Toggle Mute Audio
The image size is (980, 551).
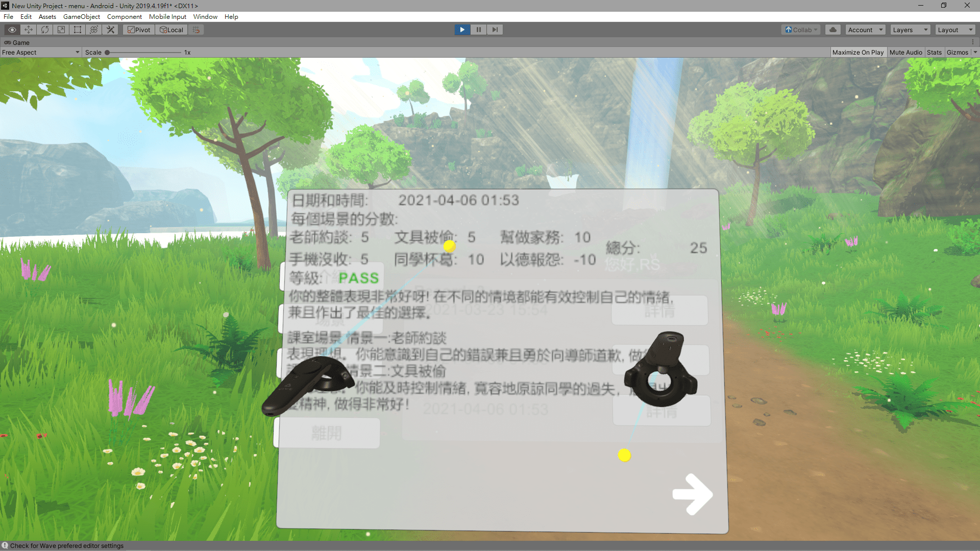905,52
